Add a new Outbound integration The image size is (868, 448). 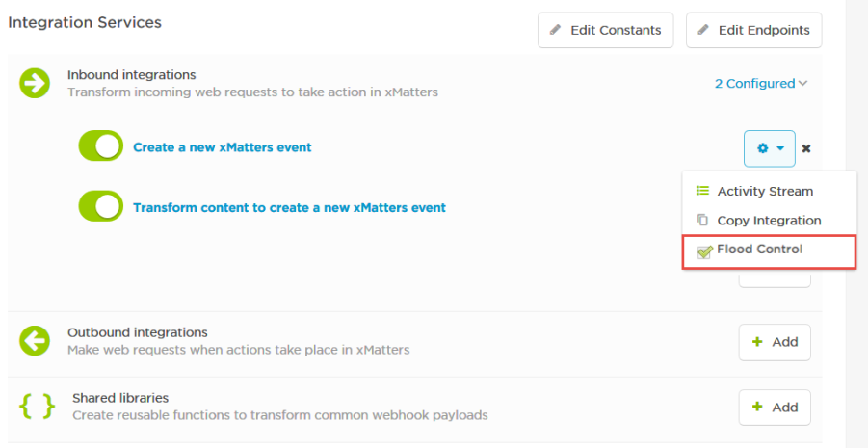[x=775, y=342]
